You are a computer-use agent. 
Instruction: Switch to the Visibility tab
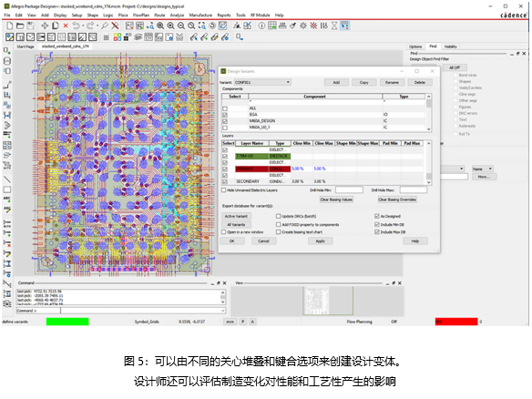click(x=451, y=46)
